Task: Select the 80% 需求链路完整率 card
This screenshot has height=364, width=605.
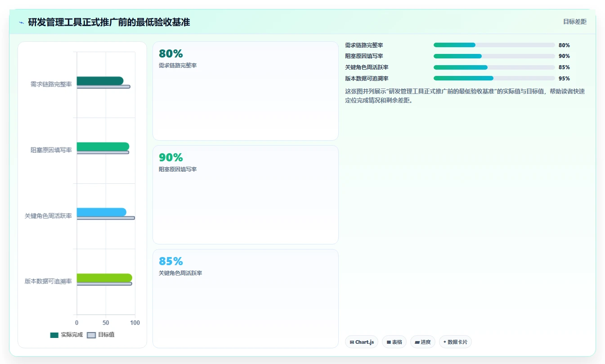Action: point(246,91)
